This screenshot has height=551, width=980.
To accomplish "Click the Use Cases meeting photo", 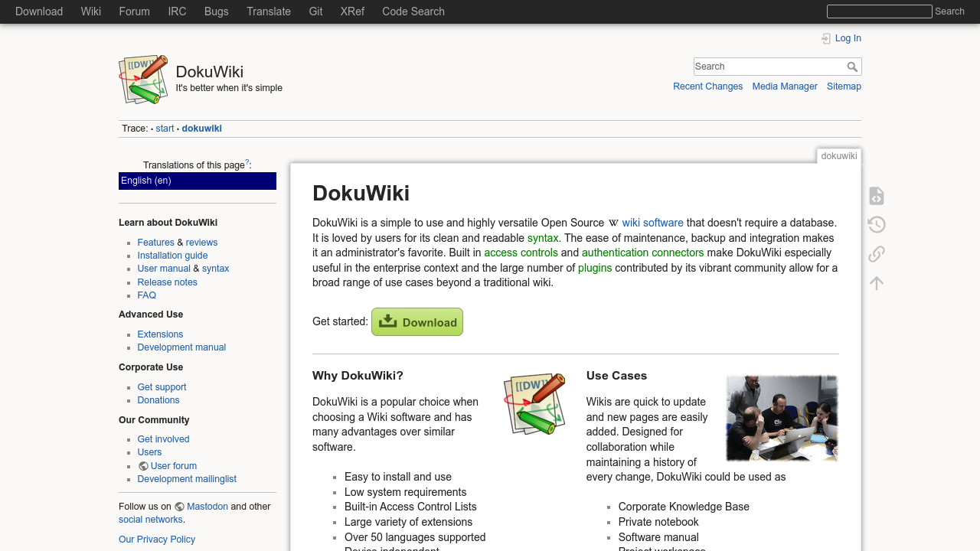I will point(782,418).
